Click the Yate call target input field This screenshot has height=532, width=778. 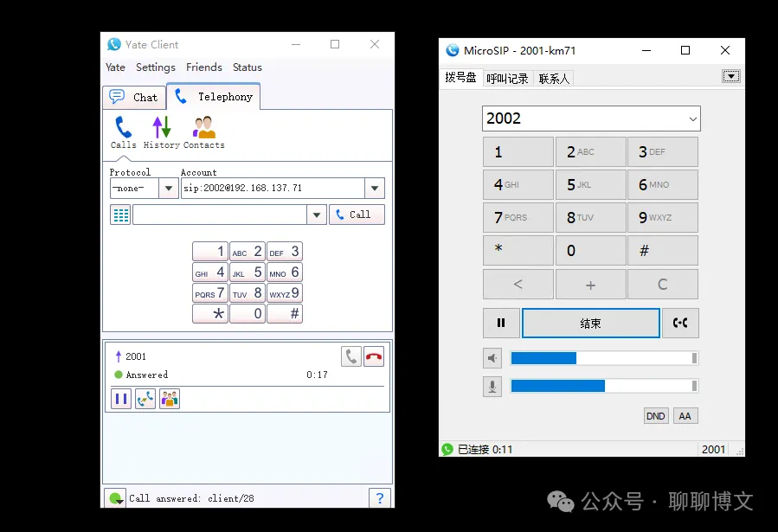point(220,215)
